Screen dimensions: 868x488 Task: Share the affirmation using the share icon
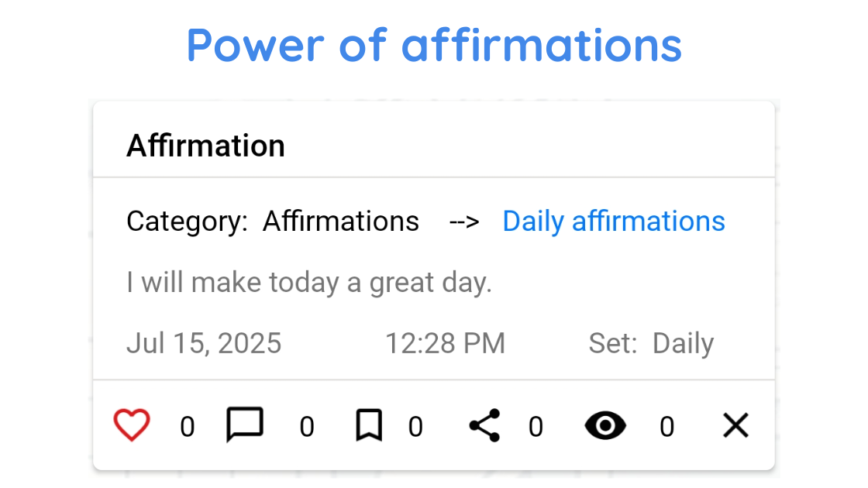[485, 425]
